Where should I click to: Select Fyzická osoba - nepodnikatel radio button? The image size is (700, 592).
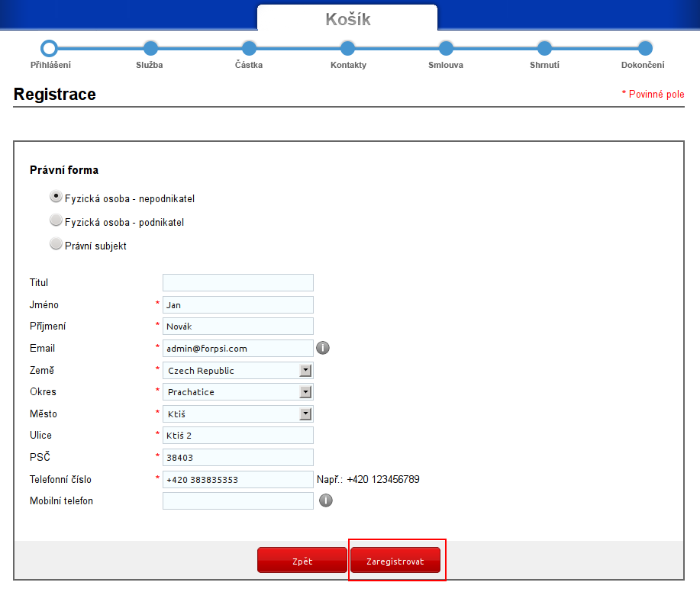(x=56, y=197)
